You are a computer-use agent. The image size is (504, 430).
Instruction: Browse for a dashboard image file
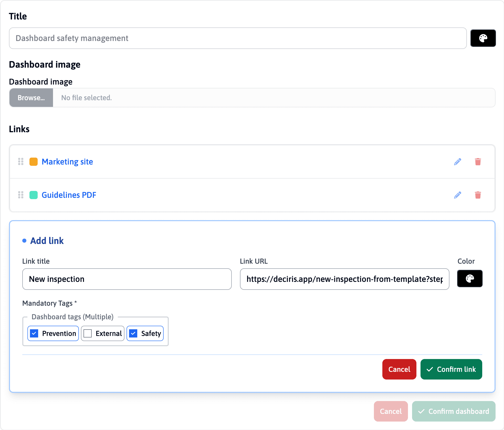[31, 98]
